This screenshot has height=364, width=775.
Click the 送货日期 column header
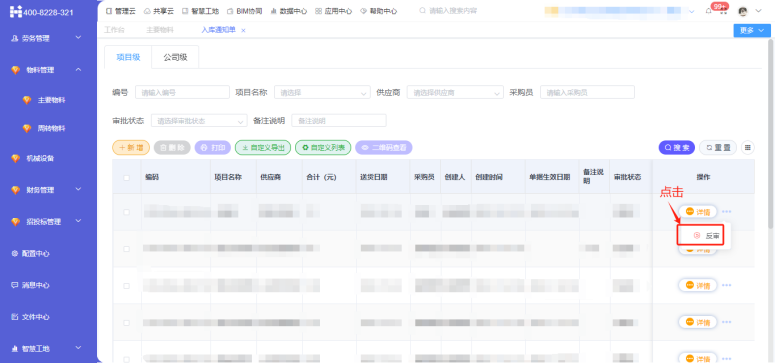tap(374, 178)
